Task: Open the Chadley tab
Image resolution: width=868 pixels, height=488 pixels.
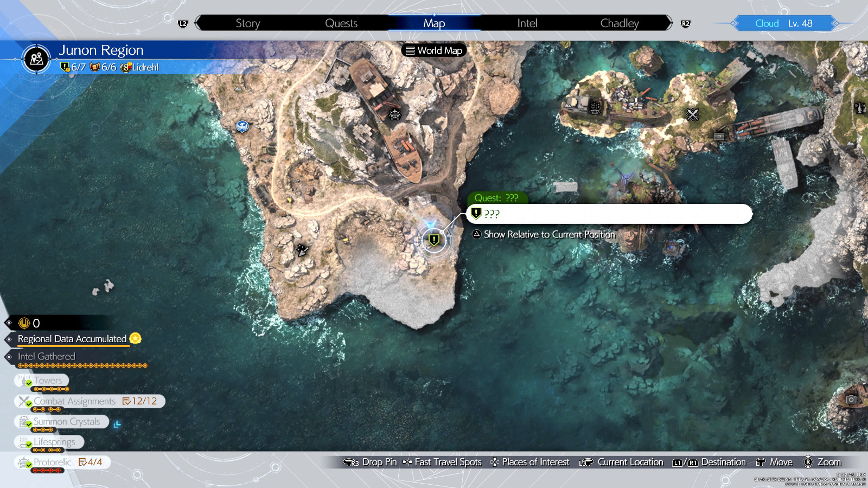Action: [x=619, y=23]
